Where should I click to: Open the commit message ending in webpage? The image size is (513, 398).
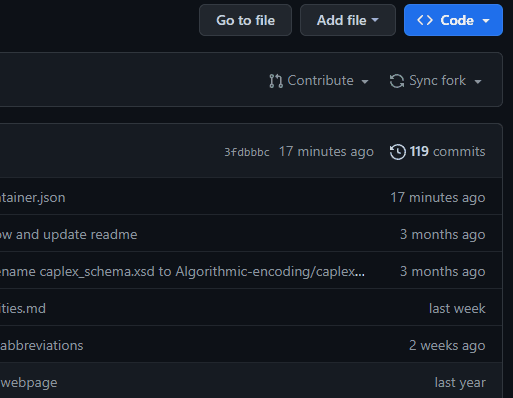click(x=29, y=383)
